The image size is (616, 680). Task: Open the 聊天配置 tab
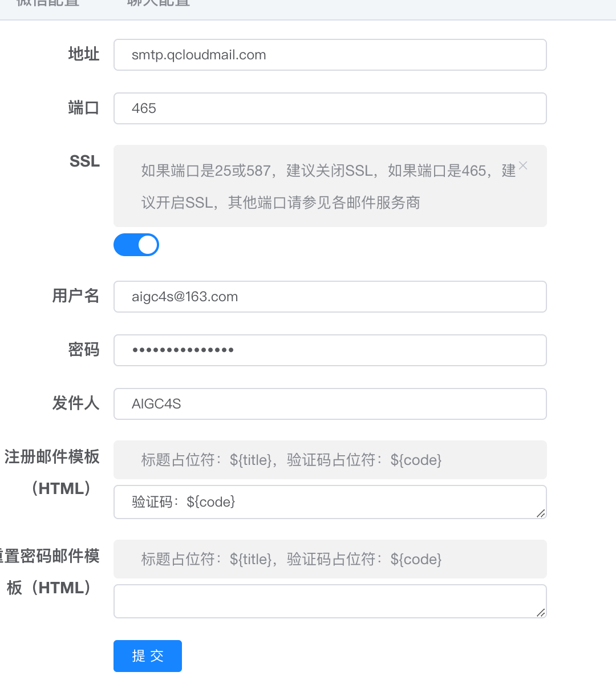(159, 3)
